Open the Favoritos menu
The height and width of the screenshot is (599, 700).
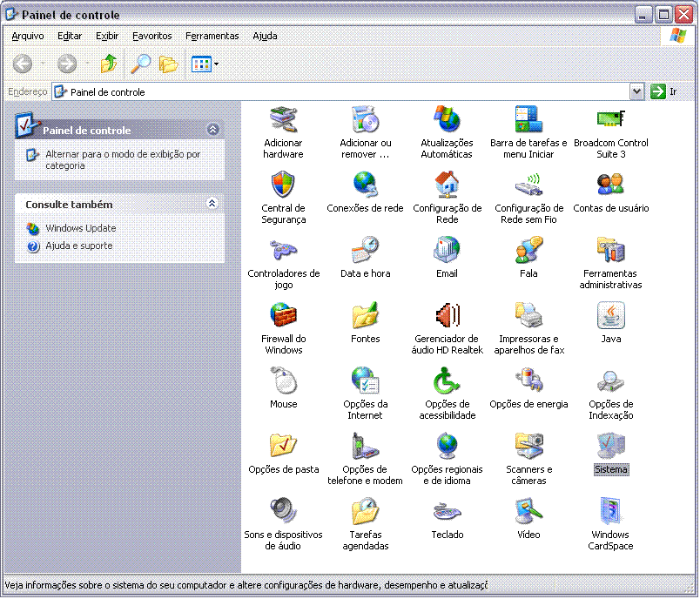coord(152,36)
